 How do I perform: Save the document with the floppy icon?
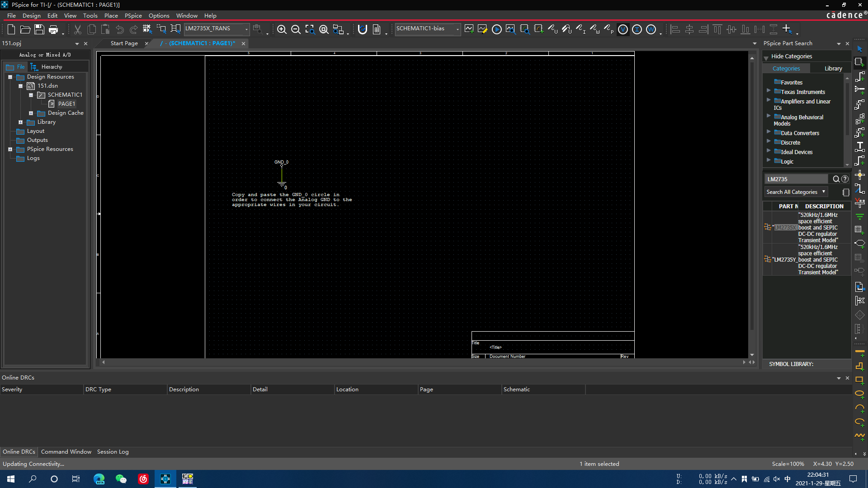(39, 29)
